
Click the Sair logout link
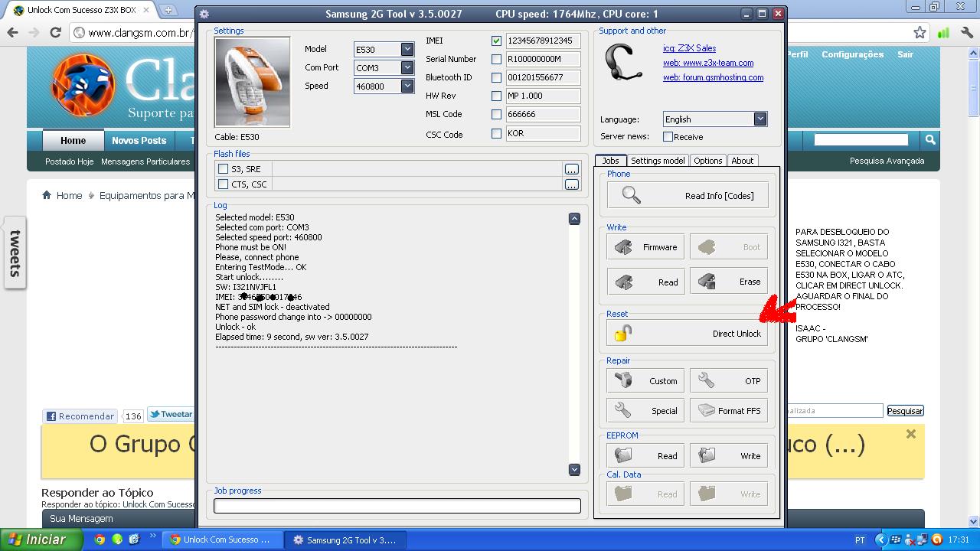[906, 54]
